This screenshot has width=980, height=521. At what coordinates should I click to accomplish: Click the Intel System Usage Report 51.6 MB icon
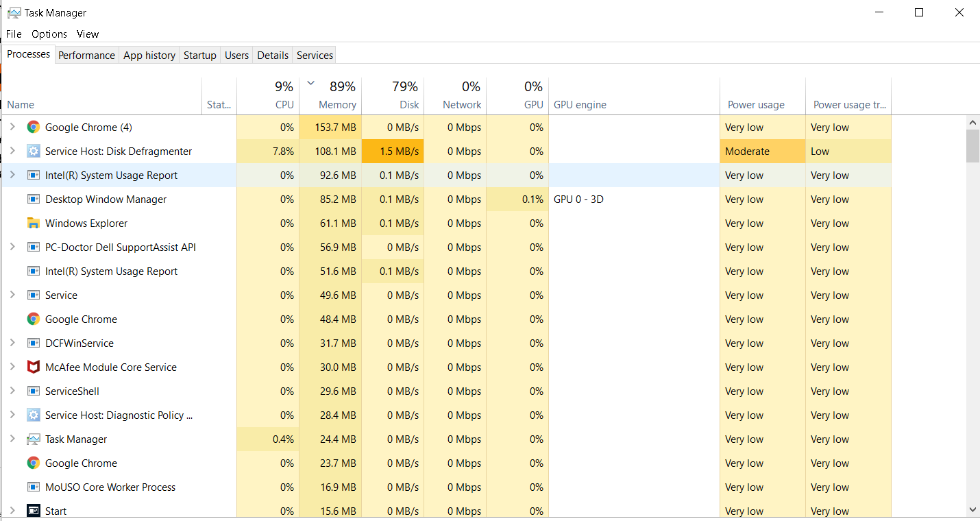click(33, 271)
